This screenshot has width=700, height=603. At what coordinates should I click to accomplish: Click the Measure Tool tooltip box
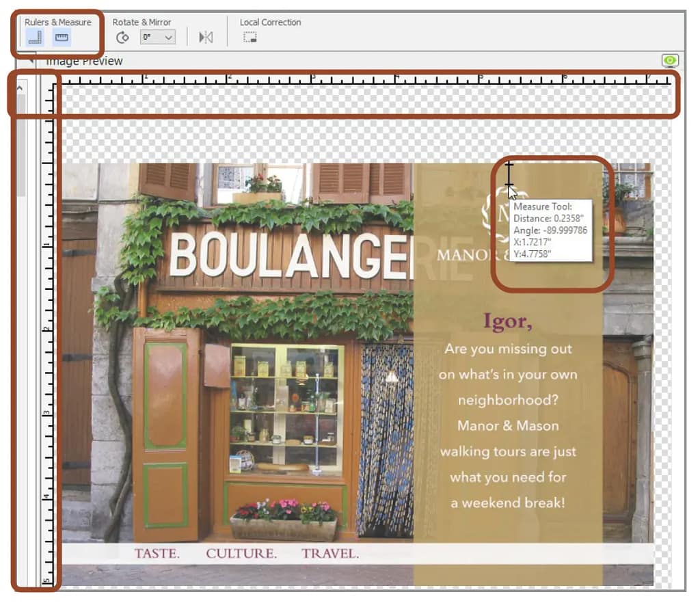pos(550,230)
